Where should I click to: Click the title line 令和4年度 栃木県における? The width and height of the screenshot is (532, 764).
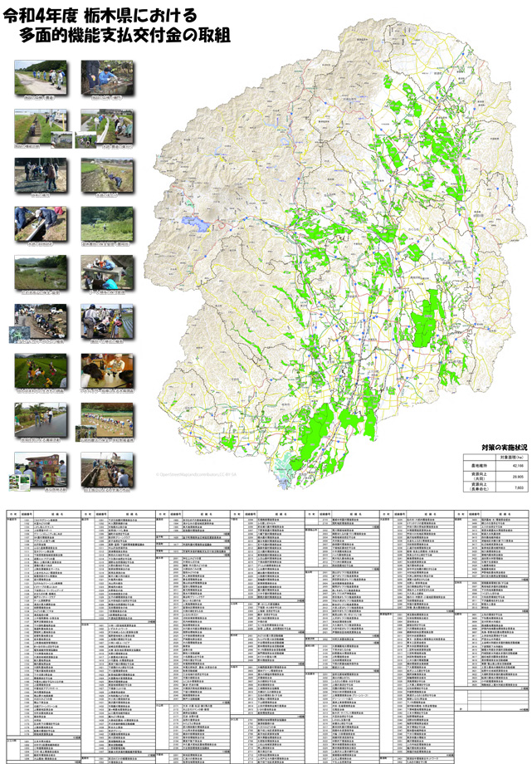[100, 16]
